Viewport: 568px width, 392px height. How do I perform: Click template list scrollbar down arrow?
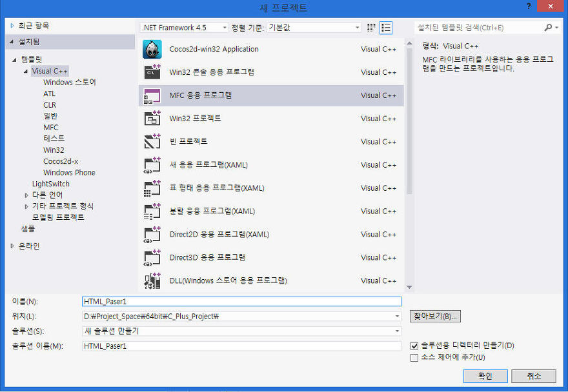click(x=409, y=287)
